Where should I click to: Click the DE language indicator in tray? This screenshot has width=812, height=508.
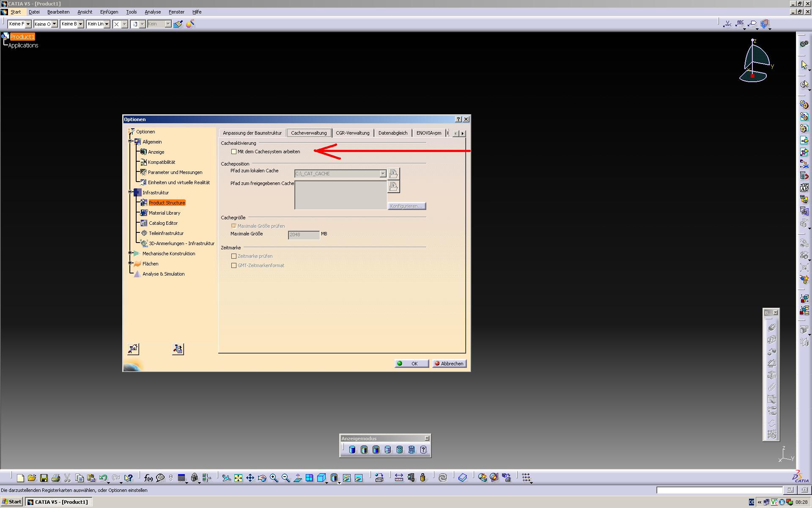(751, 502)
